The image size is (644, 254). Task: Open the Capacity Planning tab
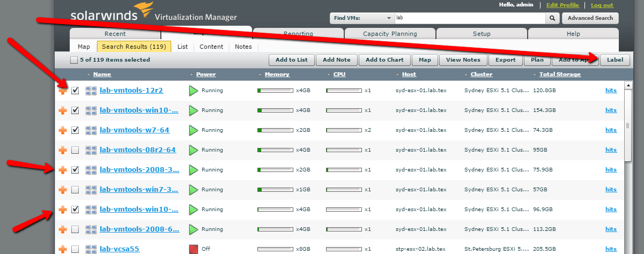coord(390,34)
